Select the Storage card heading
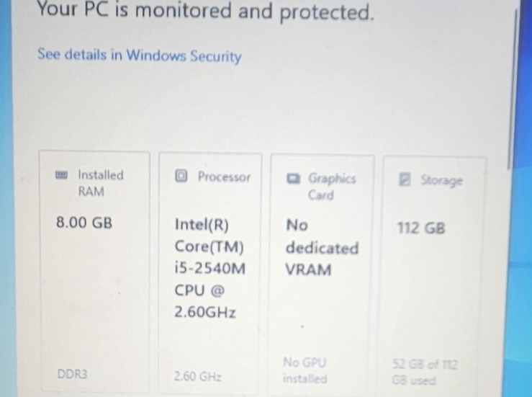This screenshot has height=397, width=532. tap(441, 180)
